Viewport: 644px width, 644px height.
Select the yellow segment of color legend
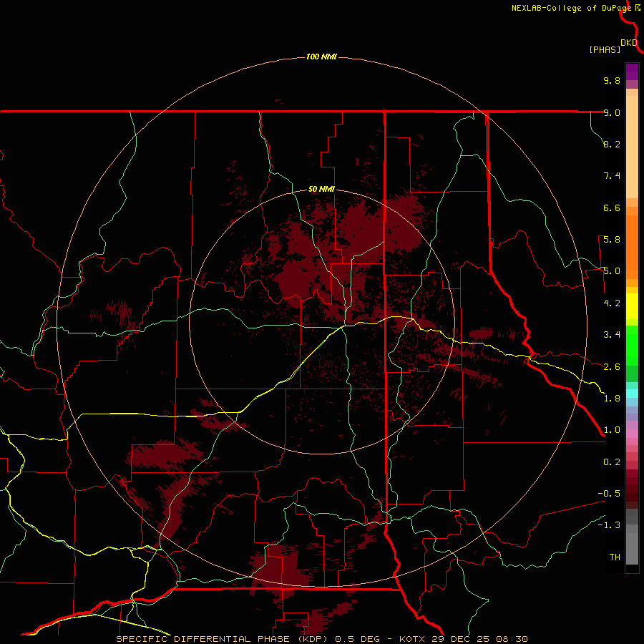coord(632,306)
